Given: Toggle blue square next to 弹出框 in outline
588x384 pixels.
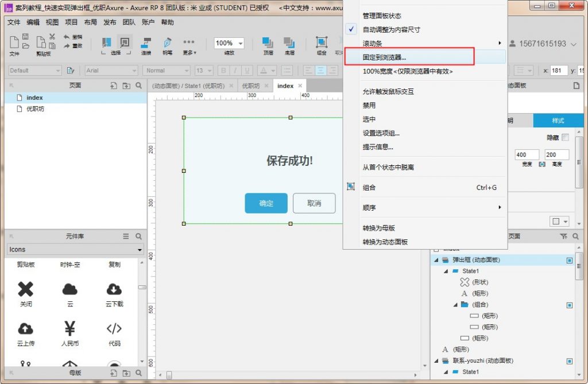Looking at the screenshot, I should (570, 260).
